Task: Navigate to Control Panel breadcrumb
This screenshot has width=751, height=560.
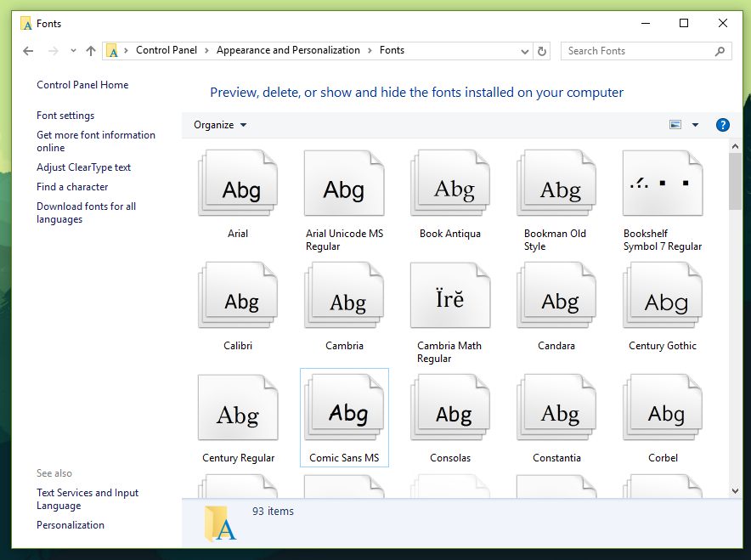Action: 167,50
